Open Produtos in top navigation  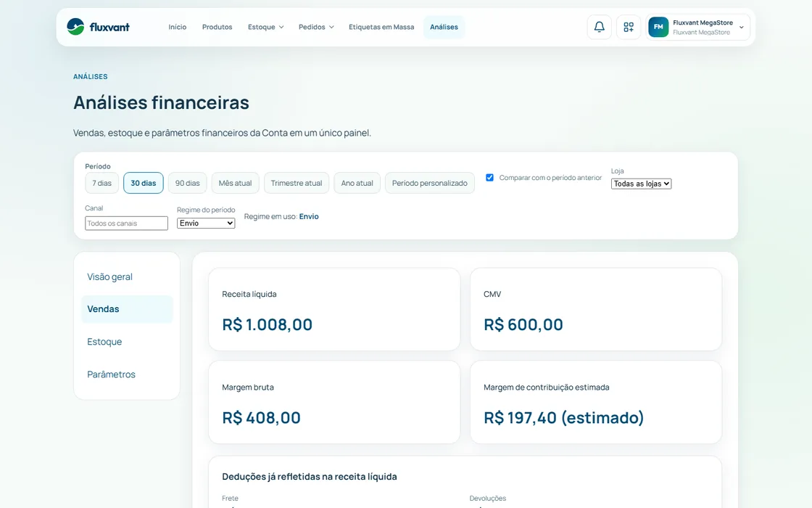tap(217, 27)
